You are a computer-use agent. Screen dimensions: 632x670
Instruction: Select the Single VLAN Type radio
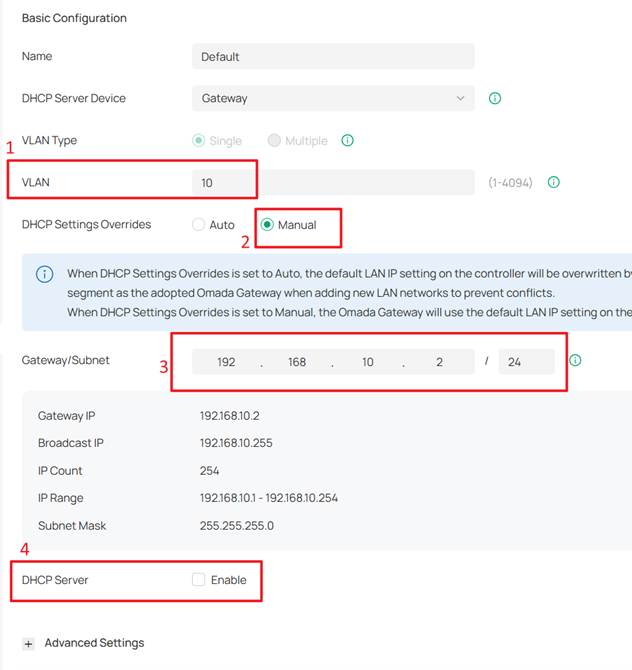(x=198, y=140)
